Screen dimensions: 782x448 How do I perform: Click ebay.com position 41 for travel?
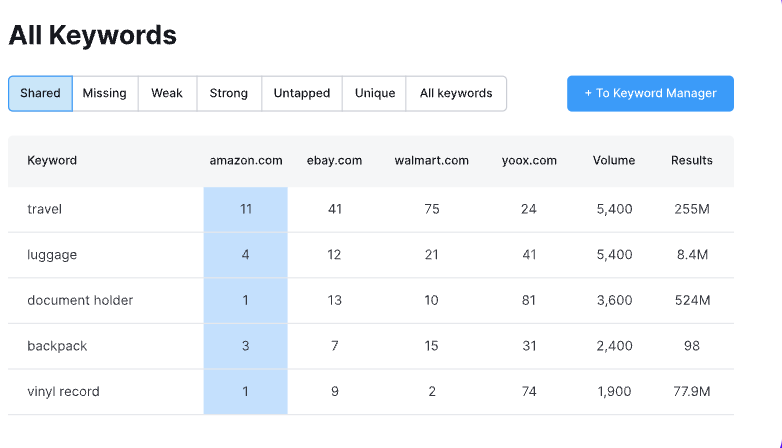coord(335,209)
